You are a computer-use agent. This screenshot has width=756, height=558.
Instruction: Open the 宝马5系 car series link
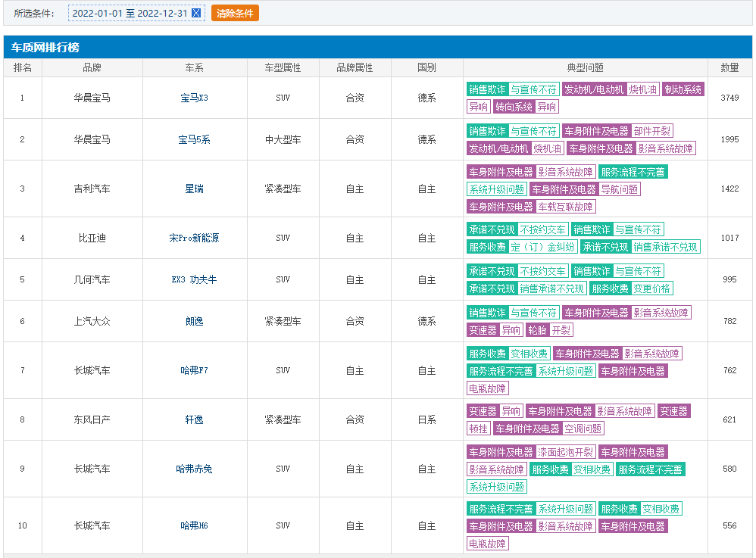194,139
